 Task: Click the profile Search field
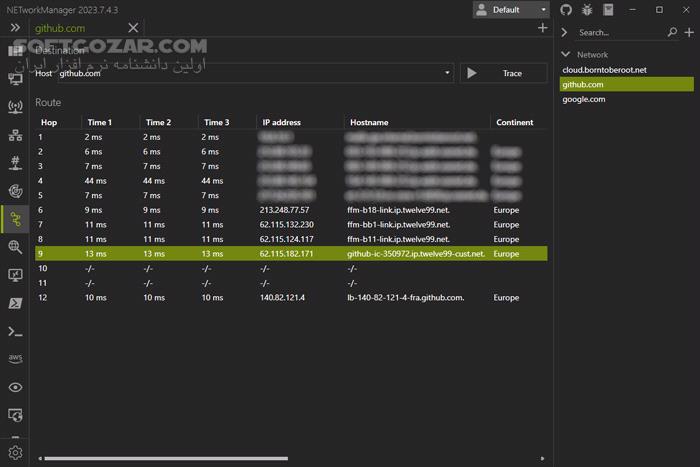point(620,32)
